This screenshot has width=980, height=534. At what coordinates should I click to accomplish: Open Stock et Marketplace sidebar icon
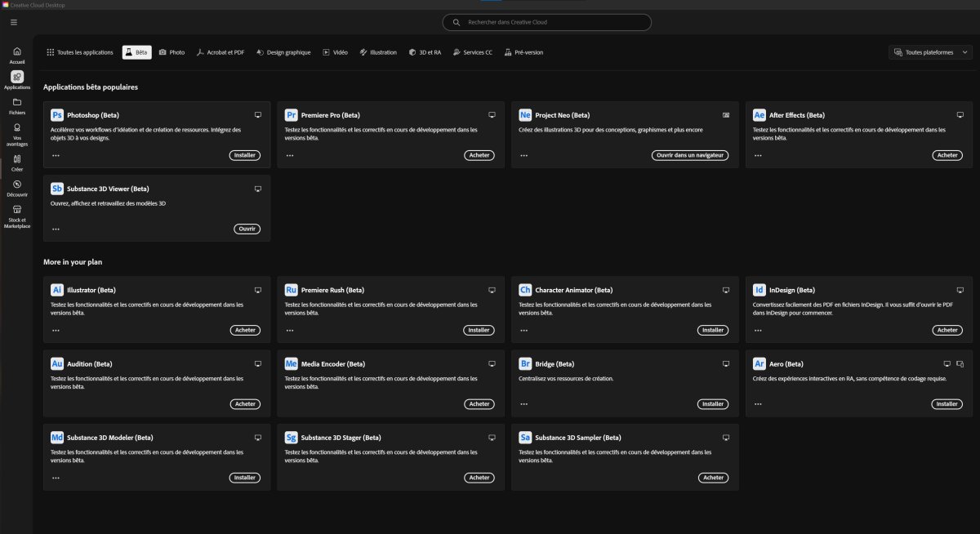[x=17, y=213]
